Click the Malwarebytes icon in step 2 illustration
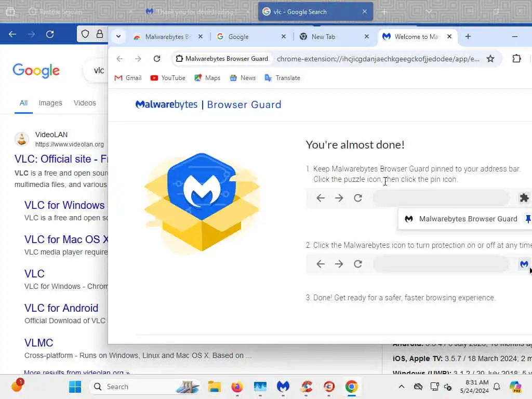This screenshot has height=399, width=532. pos(524,264)
